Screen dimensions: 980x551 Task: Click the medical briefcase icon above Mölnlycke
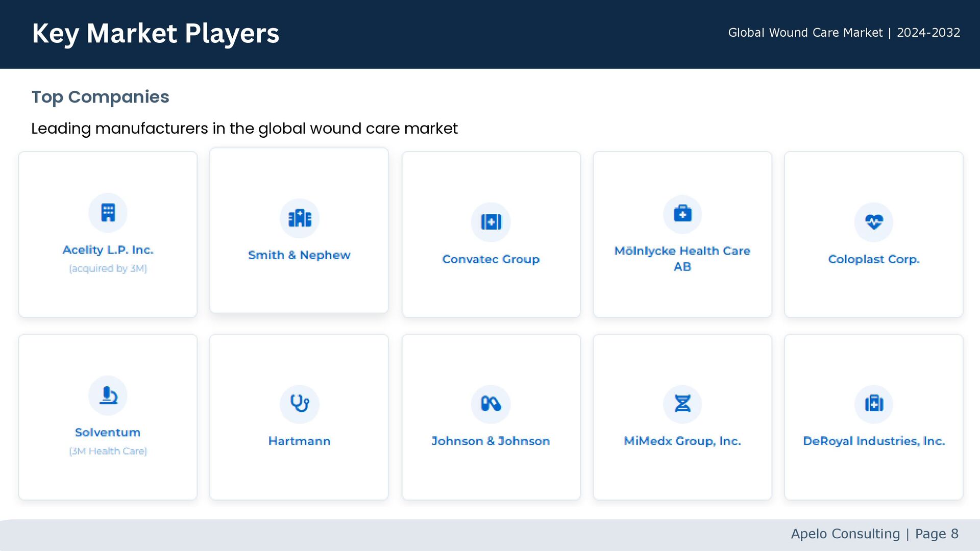(x=682, y=214)
